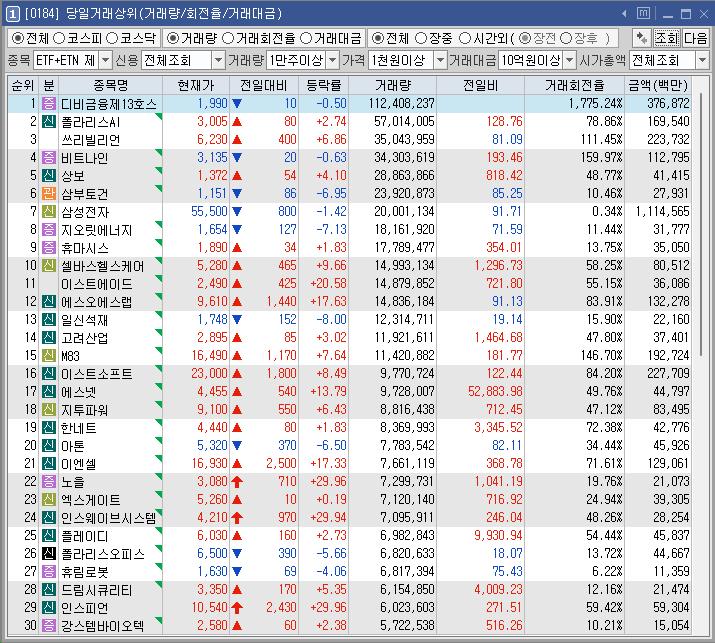
Task: Click the 증 badge icon for 노을
Action: (x=49, y=482)
